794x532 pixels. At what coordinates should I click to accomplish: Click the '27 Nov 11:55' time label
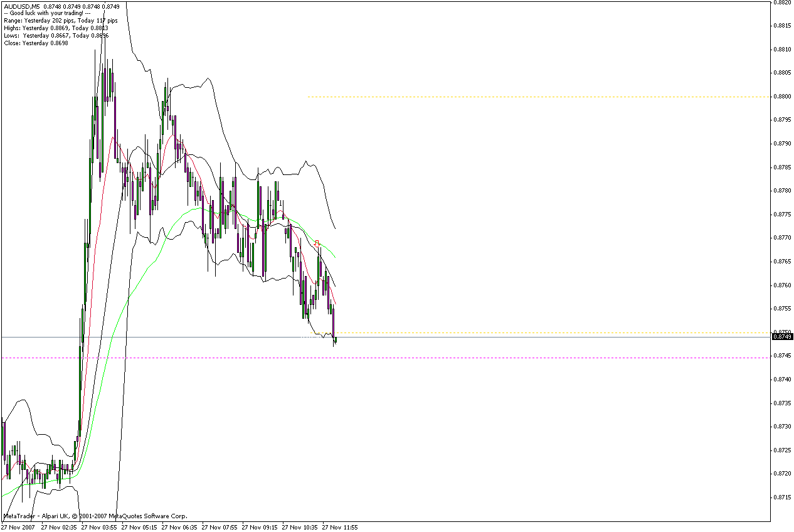coord(340,528)
